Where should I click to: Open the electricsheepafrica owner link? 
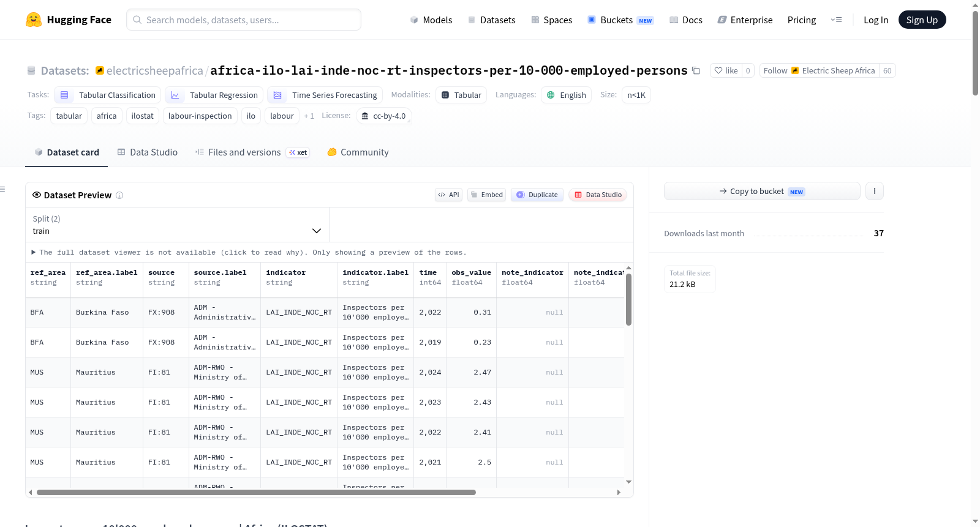155,70
